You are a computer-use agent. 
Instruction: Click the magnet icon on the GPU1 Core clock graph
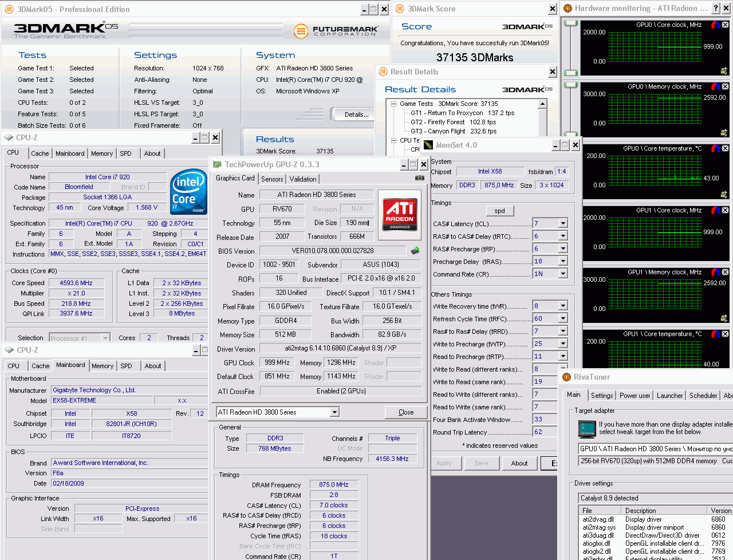715,210
